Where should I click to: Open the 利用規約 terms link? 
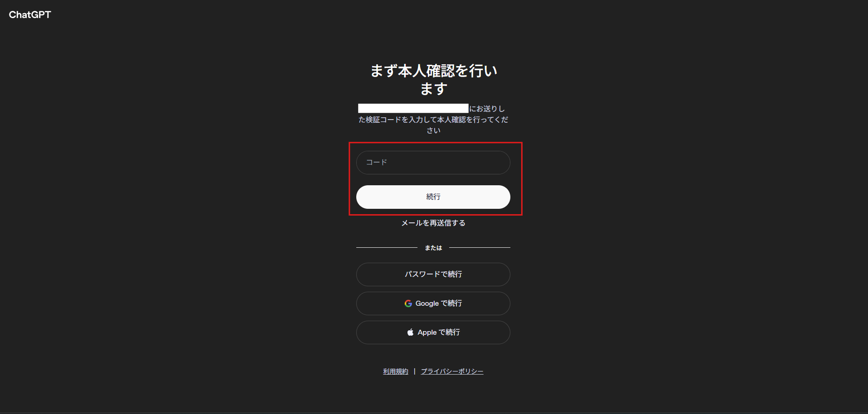(396, 371)
